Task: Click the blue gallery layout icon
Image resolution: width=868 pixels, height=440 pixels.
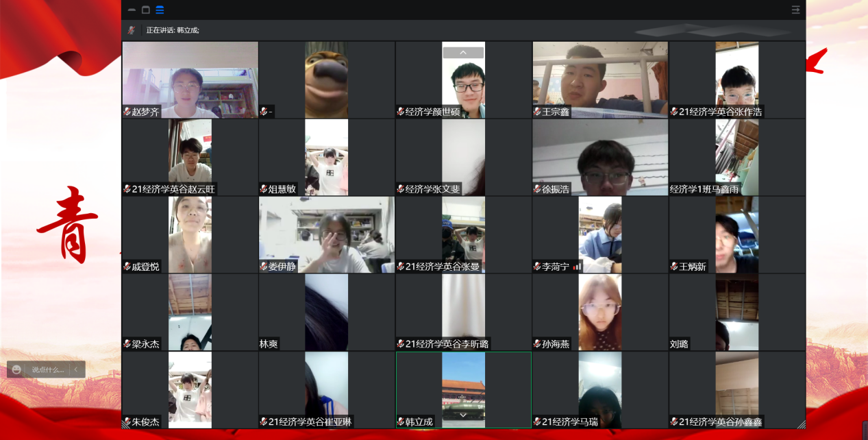Action: coord(160,10)
